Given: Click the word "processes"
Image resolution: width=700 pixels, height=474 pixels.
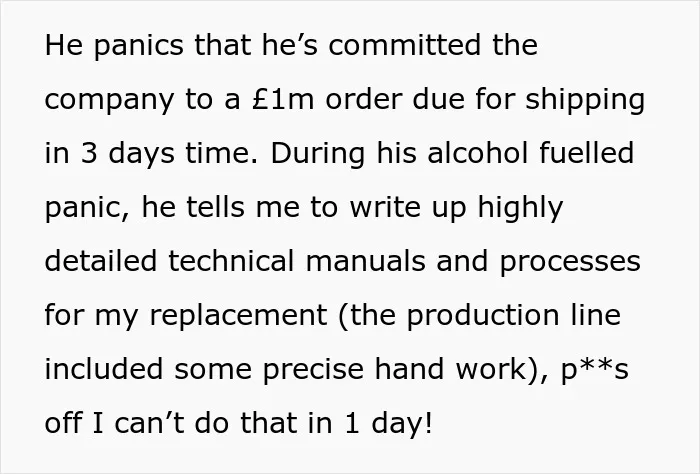Looking at the screenshot, I should [570, 263].
